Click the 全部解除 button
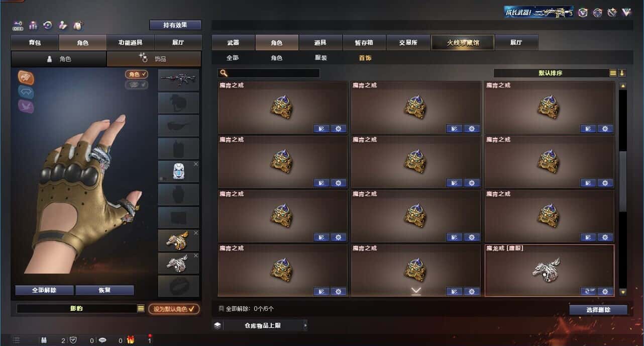 (44, 290)
